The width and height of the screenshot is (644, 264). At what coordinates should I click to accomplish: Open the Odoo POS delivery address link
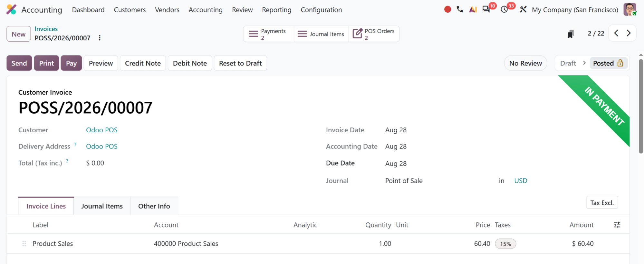tap(102, 146)
